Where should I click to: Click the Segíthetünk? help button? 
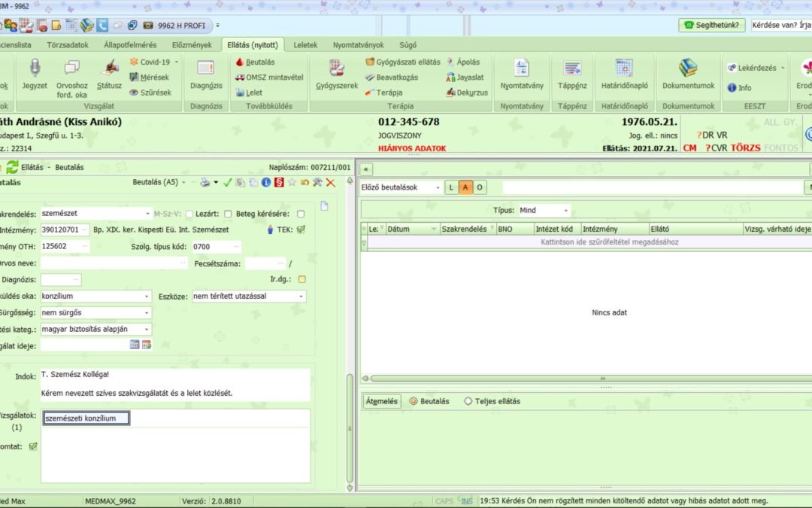[x=711, y=25]
